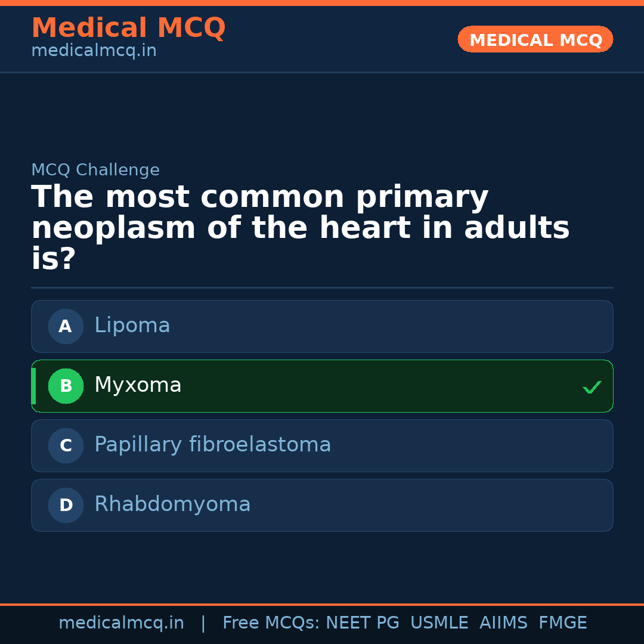Select the letter A circle badge

66,326
